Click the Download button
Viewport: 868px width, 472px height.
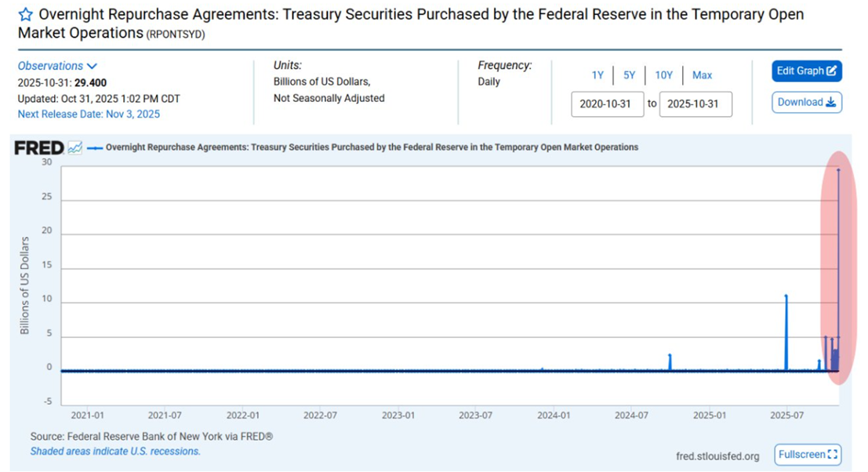[807, 103]
